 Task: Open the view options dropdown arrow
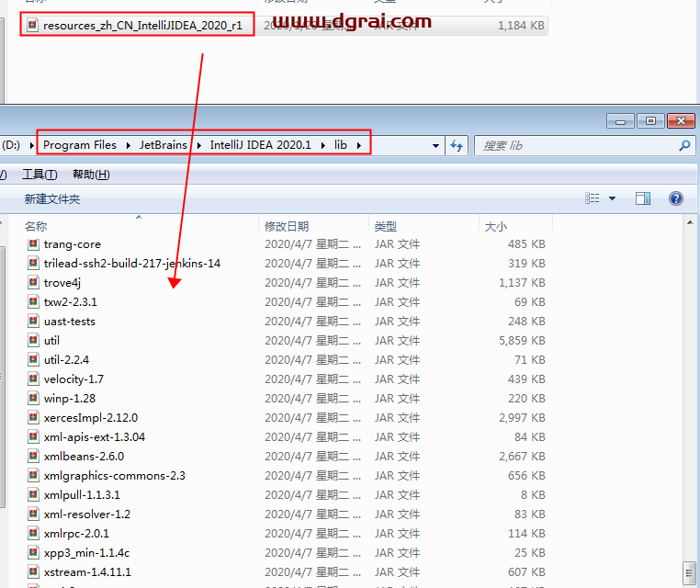coord(612,198)
